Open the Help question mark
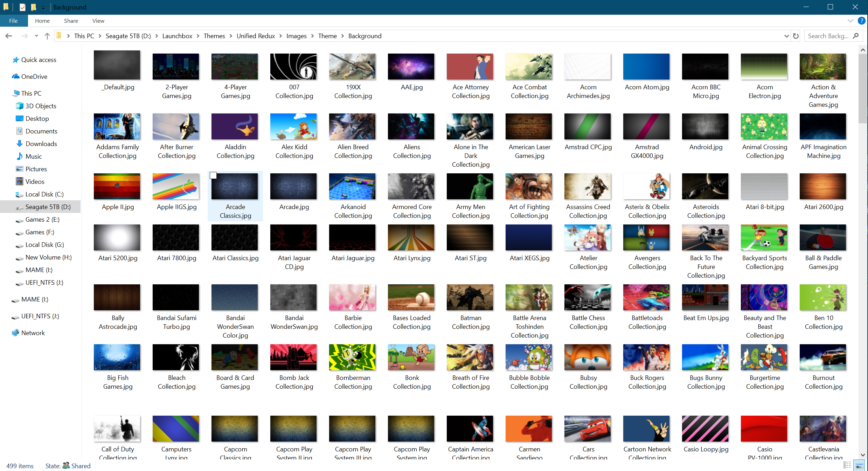The width and height of the screenshot is (868, 471). pos(862,21)
